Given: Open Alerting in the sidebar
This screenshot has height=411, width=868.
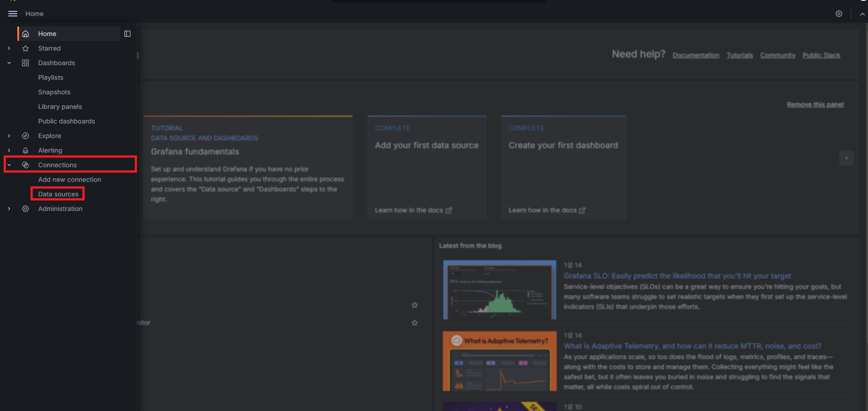Looking at the screenshot, I should (x=50, y=150).
